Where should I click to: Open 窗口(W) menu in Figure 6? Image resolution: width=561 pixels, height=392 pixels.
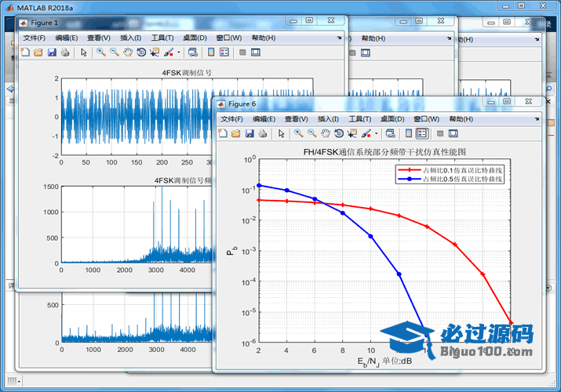pos(427,119)
